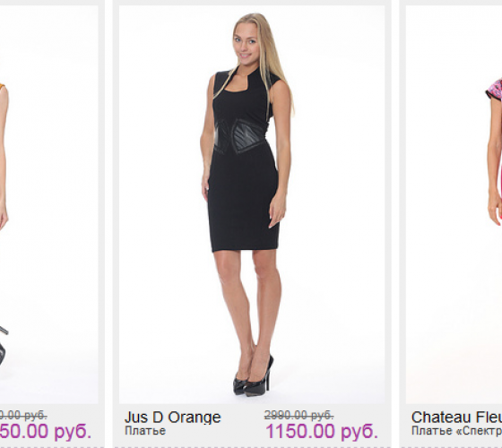Click the gray footer of Chateau Fleur card
This screenshot has width=502, height=448.
click(x=451, y=426)
